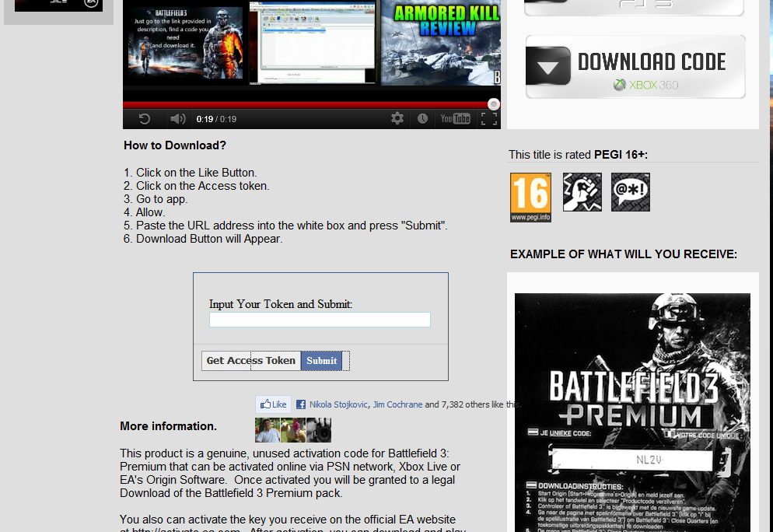Click the Facebook logo icon

point(301,404)
